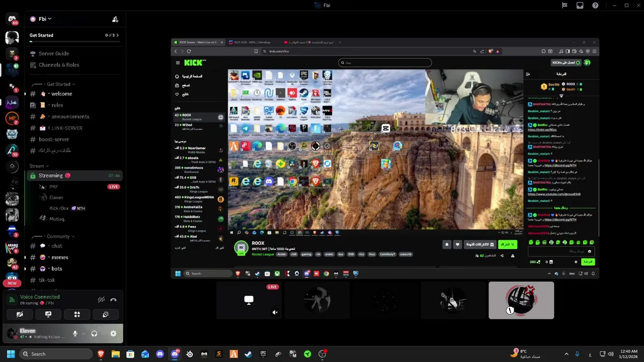Disconnect from voice with the hang-up icon
The image size is (644, 362).
click(113, 300)
